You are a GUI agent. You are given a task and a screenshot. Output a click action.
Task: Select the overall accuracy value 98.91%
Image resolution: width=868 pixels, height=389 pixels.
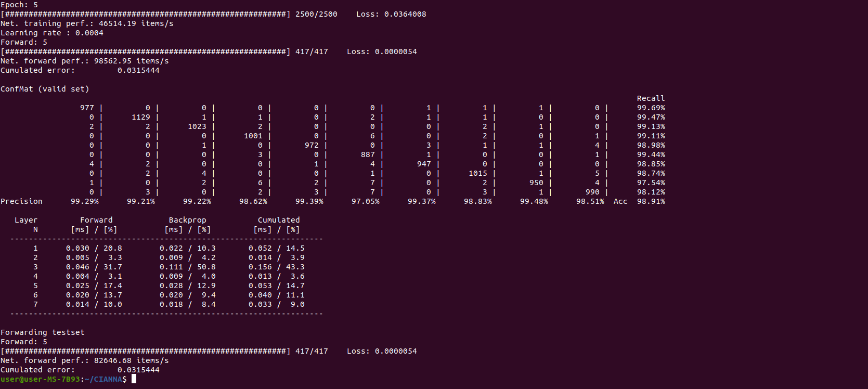651,201
